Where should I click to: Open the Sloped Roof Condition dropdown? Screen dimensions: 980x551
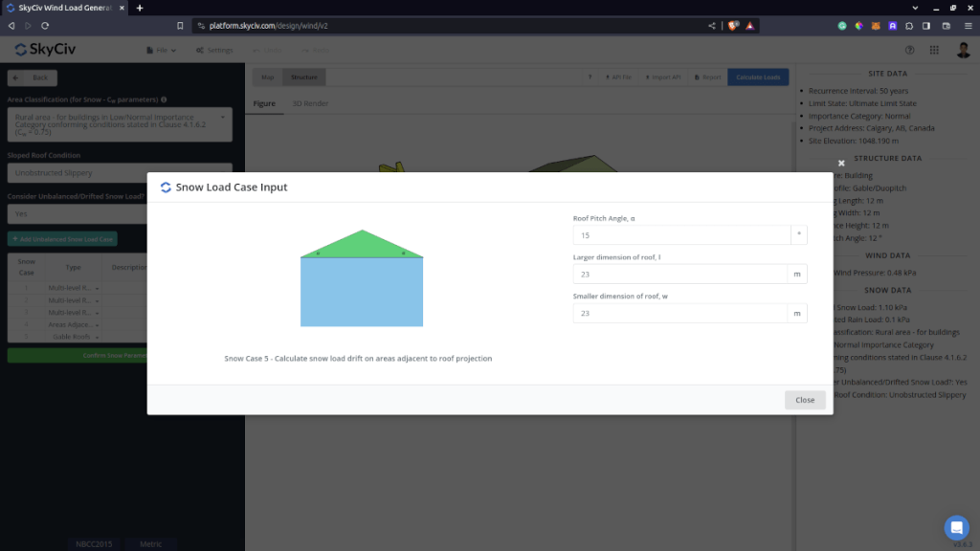[119, 173]
